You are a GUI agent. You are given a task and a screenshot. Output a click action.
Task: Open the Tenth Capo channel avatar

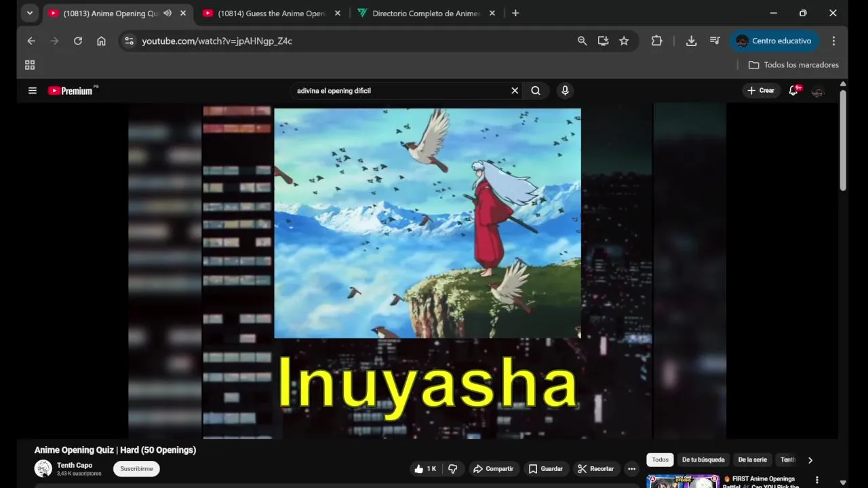pos(43,468)
